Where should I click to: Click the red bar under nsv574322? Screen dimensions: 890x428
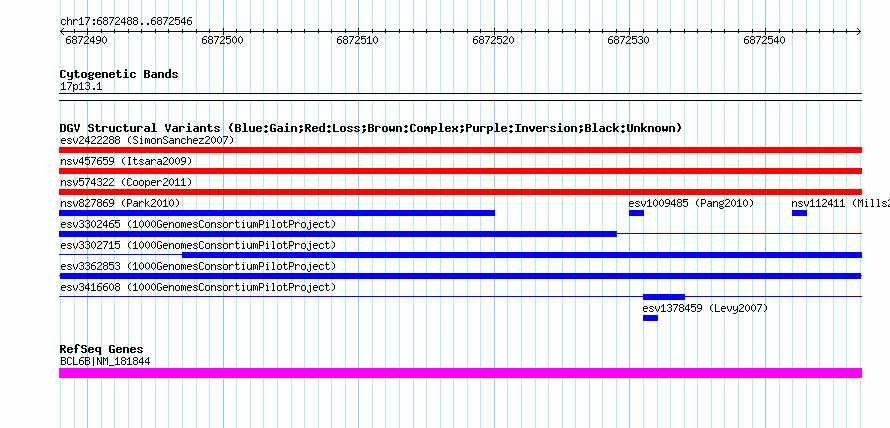click(460, 192)
